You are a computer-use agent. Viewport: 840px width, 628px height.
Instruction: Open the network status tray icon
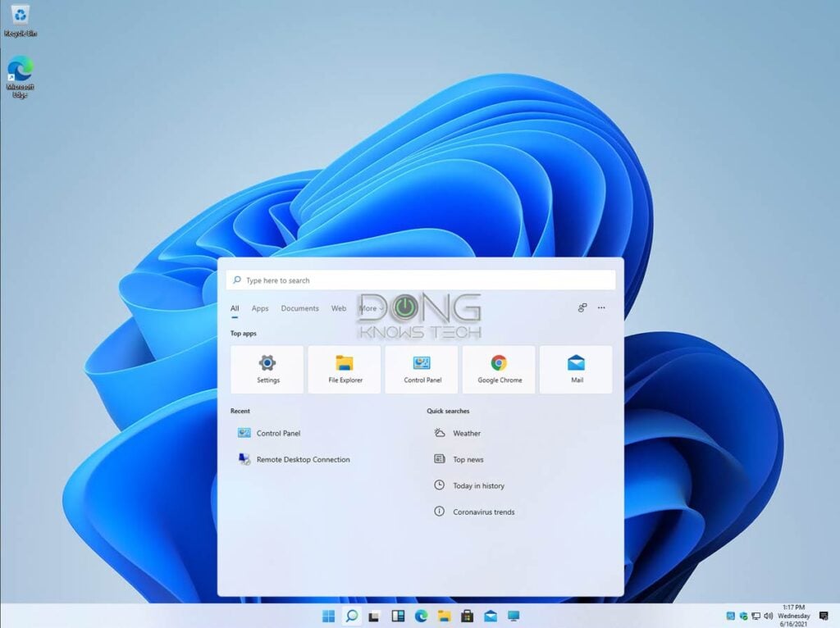[x=756, y=617]
